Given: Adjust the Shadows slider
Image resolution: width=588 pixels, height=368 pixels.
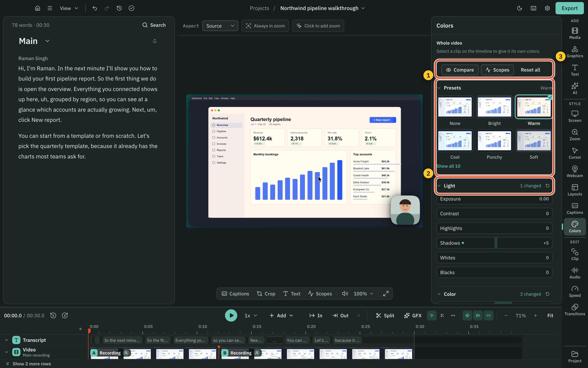Looking at the screenshot, I should point(494,243).
